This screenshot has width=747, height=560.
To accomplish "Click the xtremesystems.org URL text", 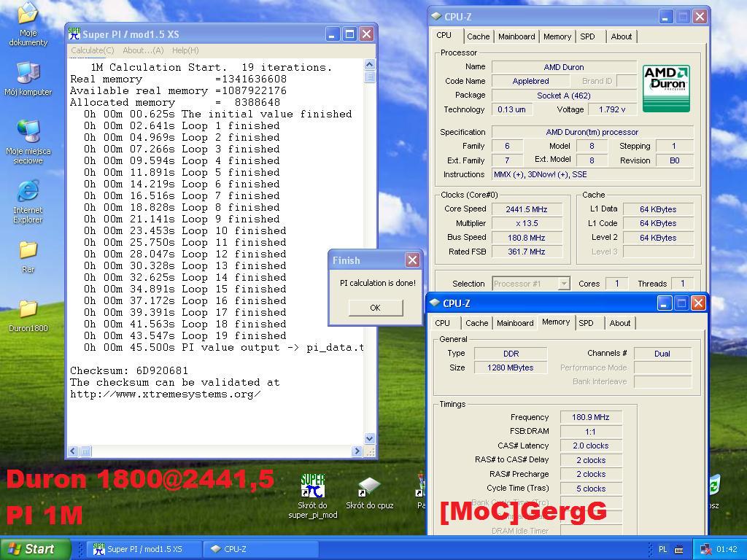I will pyautogui.click(x=166, y=394).
